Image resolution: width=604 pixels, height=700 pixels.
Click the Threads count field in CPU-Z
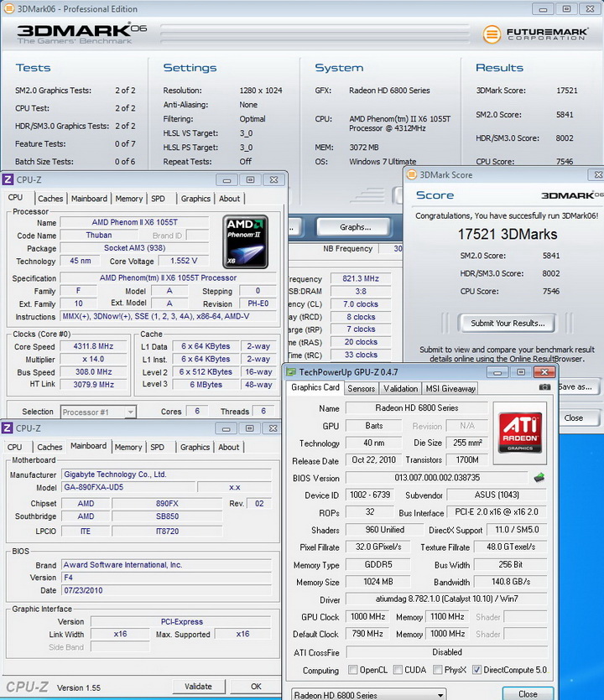[x=263, y=411]
